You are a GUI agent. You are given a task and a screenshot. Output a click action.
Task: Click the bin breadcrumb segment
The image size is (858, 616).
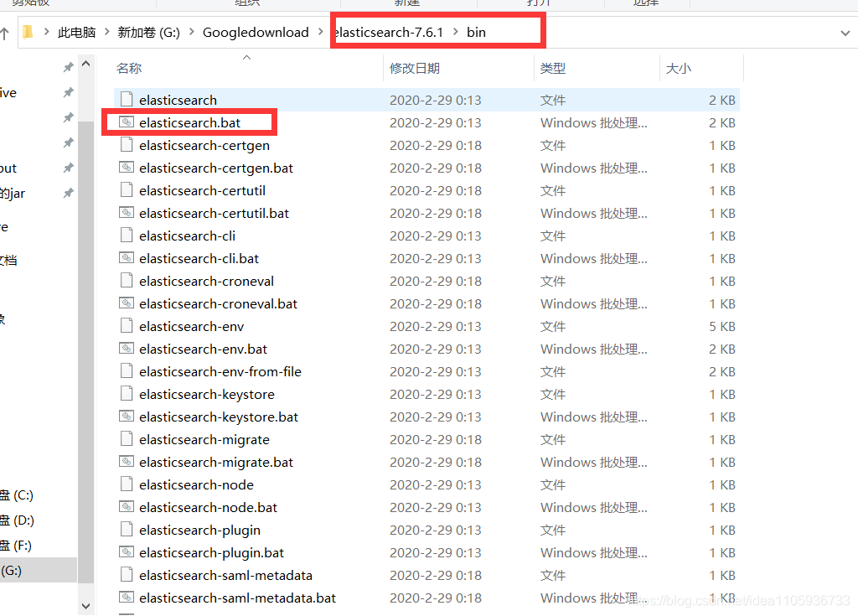[x=476, y=33]
